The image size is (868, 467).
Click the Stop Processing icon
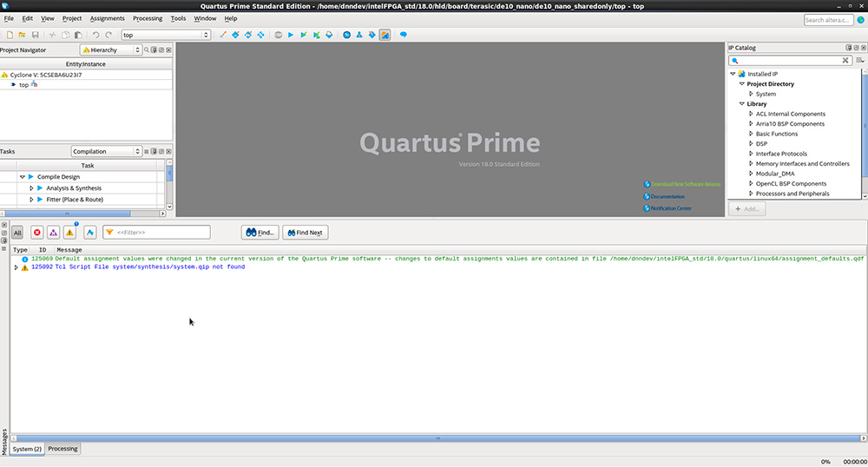tap(278, 35)
